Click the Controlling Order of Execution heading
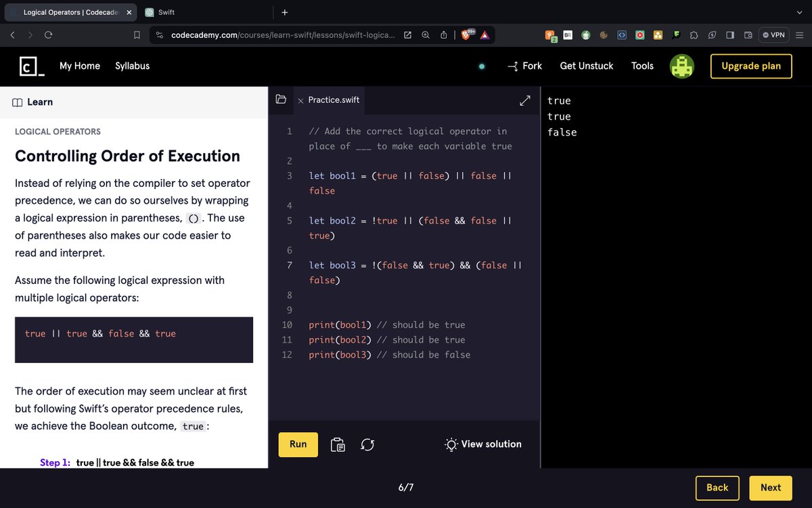The width and height of the screenshot is (812, 508). pos(127,156)
